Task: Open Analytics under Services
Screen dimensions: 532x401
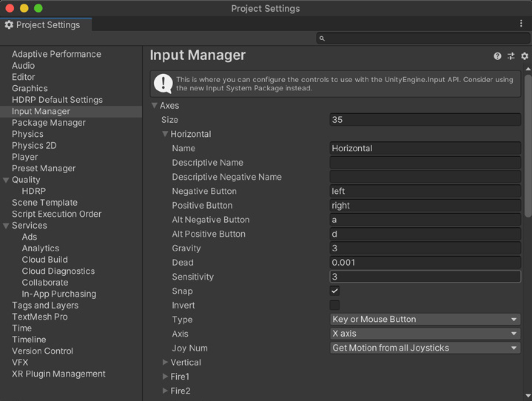Action: pyautogui.click(x=41, y=249)
